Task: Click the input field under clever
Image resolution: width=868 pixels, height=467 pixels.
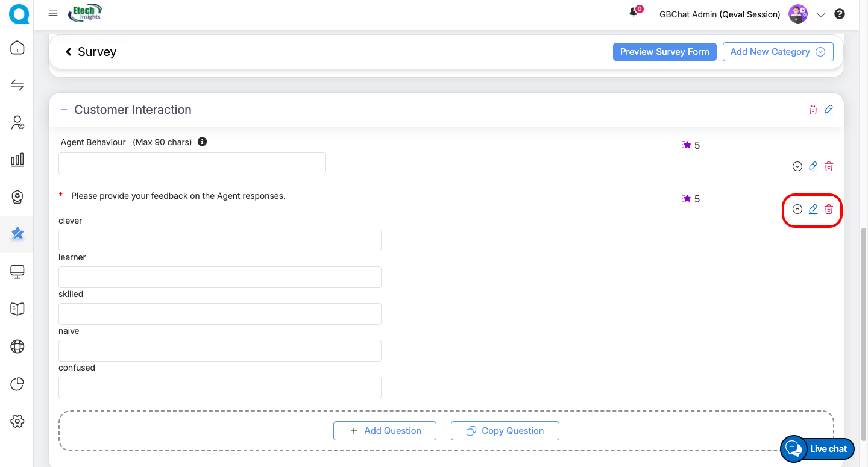Action: tap(220, 240)
